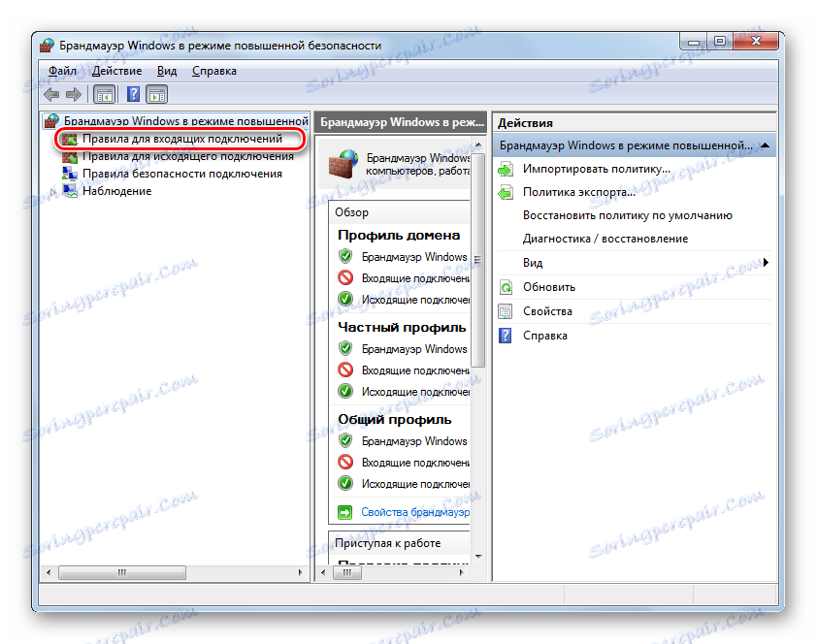Click Политика экспорта action
The image size is (817, 644).
pos(579,192)
